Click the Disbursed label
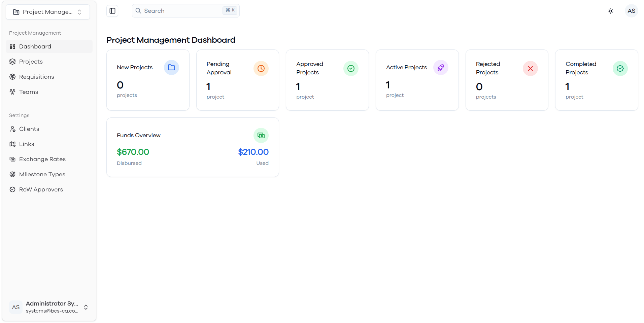The width and height of the screenshot is (644, 323). [x=129, y=163]
